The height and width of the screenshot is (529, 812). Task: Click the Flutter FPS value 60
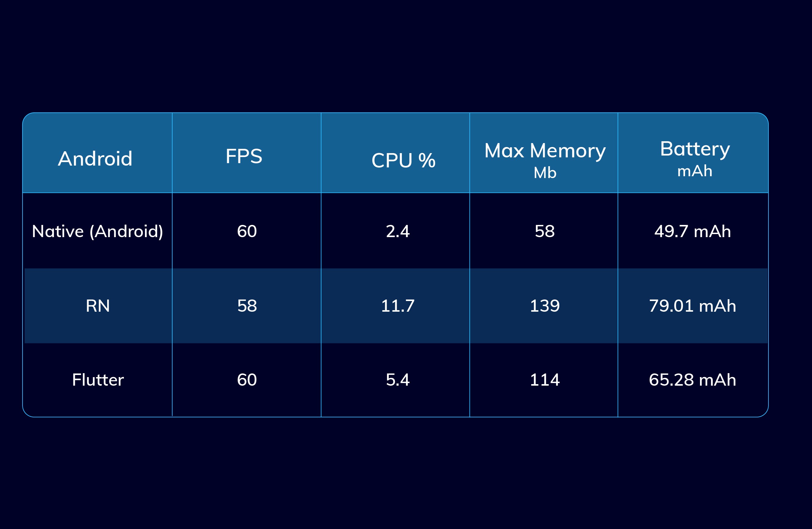(247, 380)
